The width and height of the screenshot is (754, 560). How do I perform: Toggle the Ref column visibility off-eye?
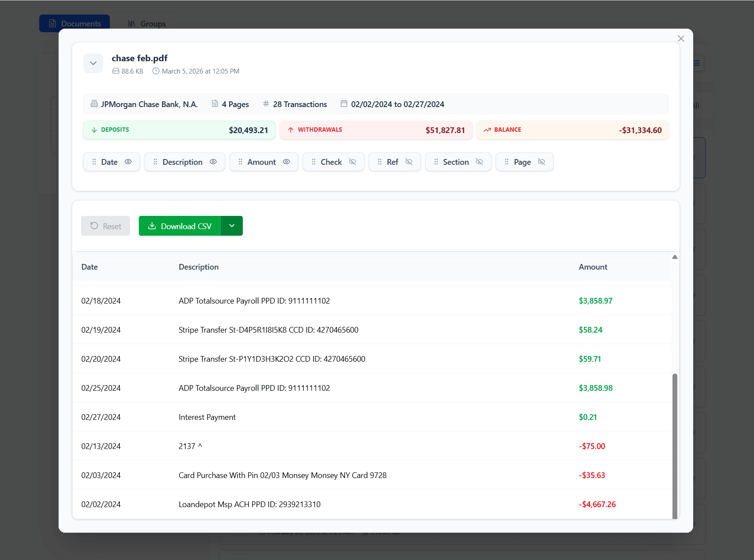(409, 162)
